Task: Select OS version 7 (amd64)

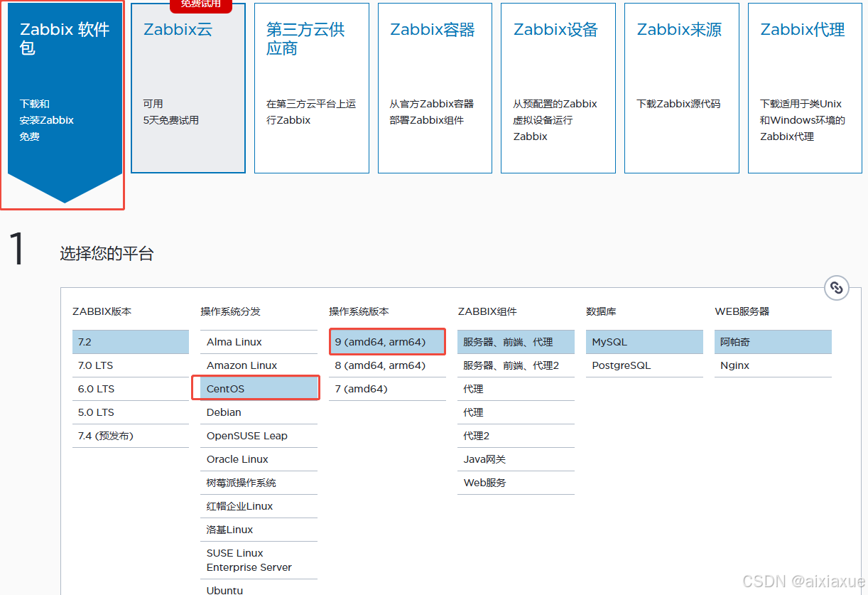Action: [x=387, y=389]
